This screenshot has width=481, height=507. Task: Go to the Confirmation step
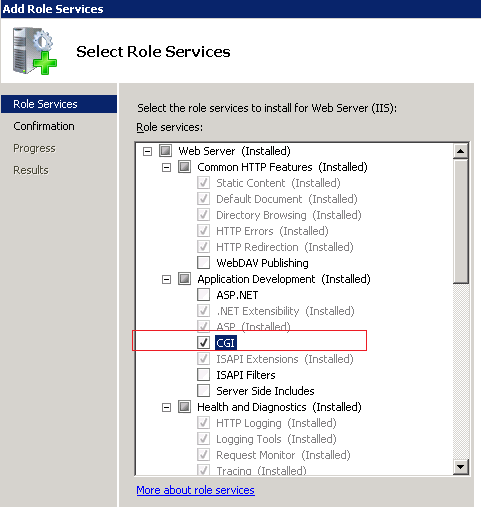[44, 126]
